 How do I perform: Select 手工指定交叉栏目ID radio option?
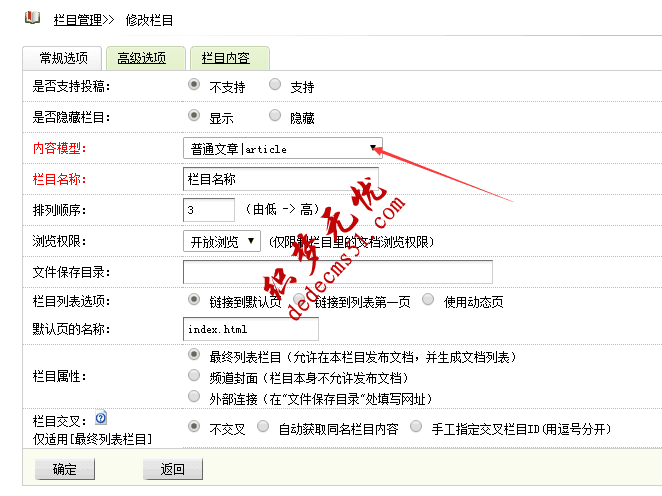click(x=416, y=426)
